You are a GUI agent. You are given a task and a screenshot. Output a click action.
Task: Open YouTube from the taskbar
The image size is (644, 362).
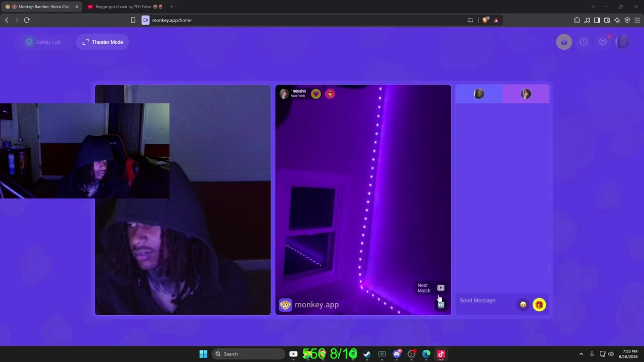293,354
